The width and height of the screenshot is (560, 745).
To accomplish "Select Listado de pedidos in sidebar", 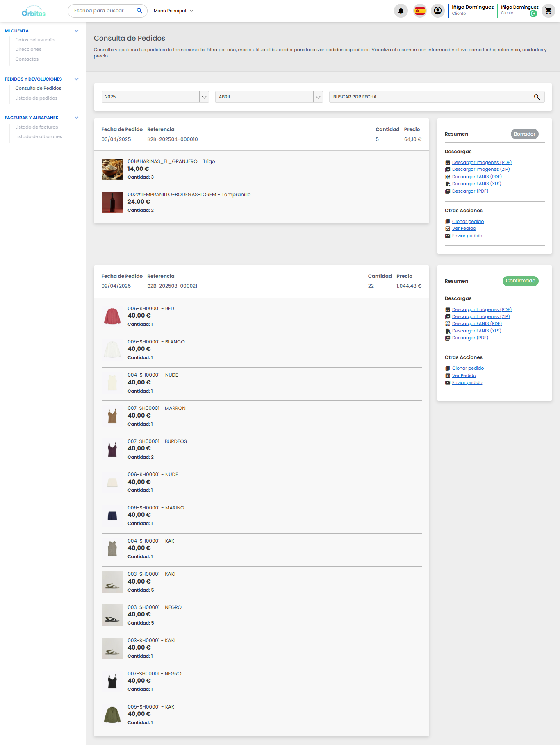I will coord(36,98).
